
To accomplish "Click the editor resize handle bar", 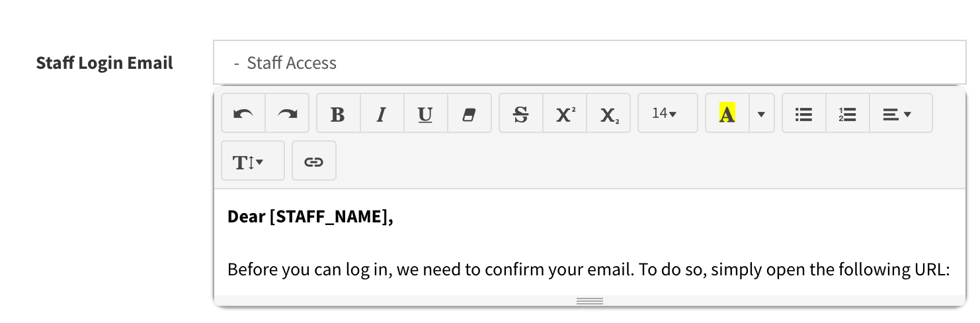I will pyautogui.click(x=589, y=301).
